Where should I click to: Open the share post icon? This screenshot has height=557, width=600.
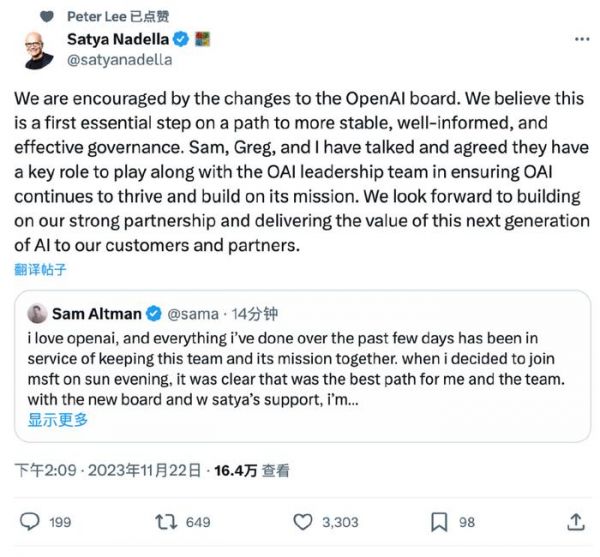[575, 521]
